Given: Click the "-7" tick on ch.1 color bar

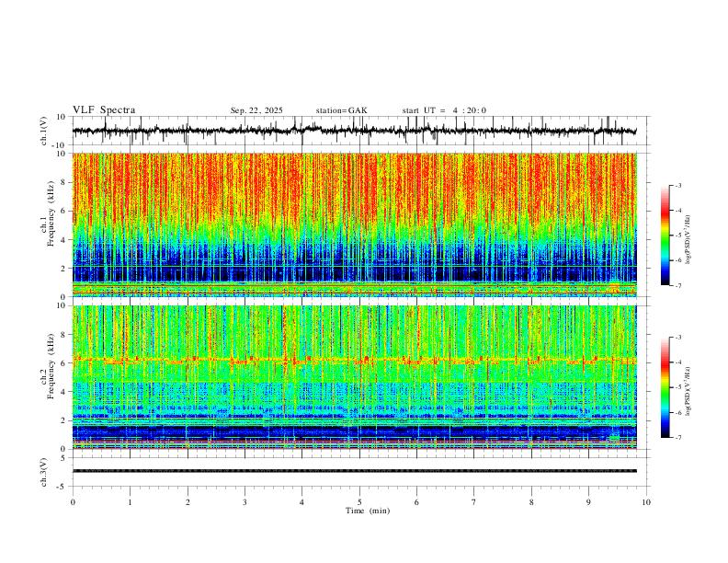Looking at the screenshot, I should click(678, 286).
